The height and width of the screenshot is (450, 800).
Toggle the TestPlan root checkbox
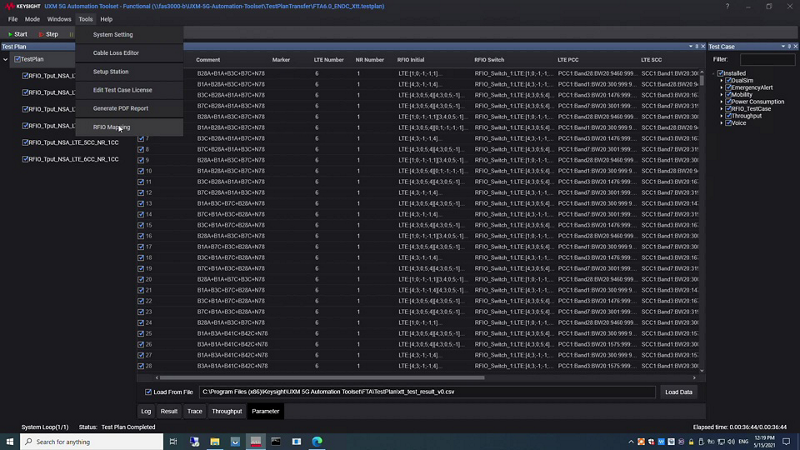(17, 59)
